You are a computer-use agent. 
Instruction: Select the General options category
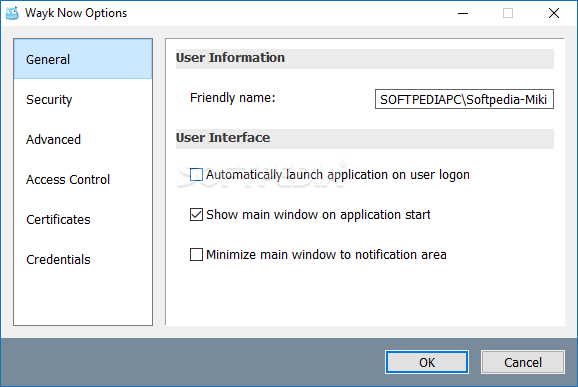83,59
